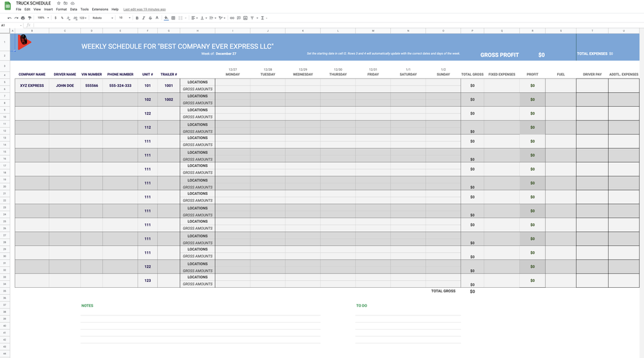The image size is (644, 358).
Task: Open the Roboto font dropdown
Action: coord(102,18)
